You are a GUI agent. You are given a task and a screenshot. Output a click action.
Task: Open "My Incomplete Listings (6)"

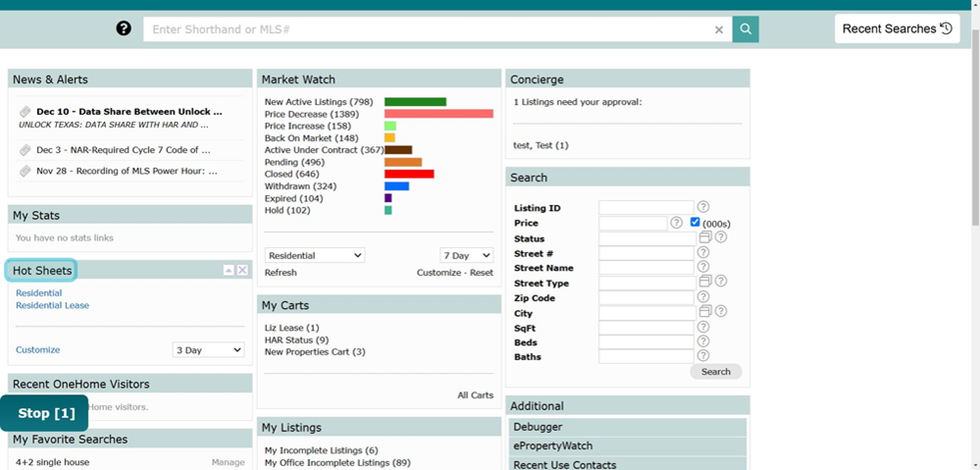coord(322,451)
